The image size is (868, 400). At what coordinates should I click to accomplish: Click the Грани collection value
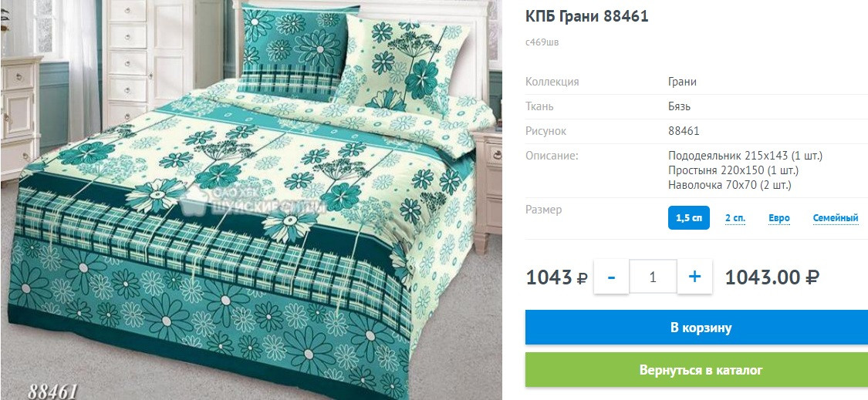(x=682, y=82)
